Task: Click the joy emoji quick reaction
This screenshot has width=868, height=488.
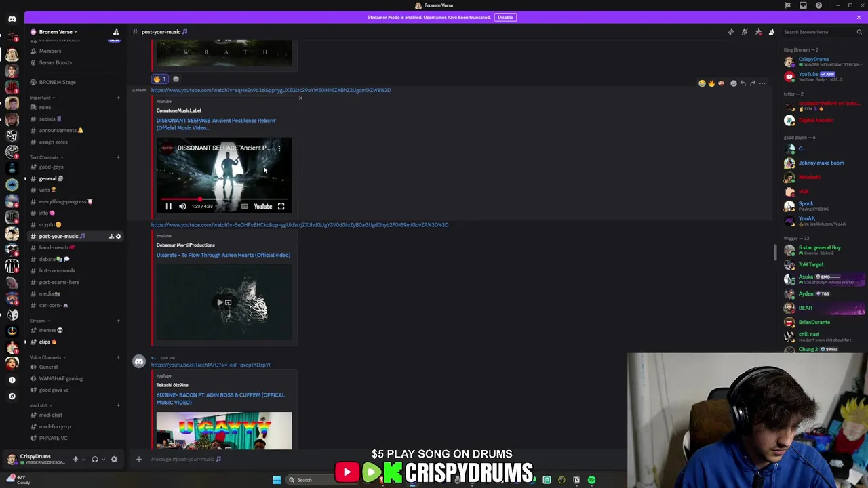Action: pyautogui.click(x=702, y=83)
